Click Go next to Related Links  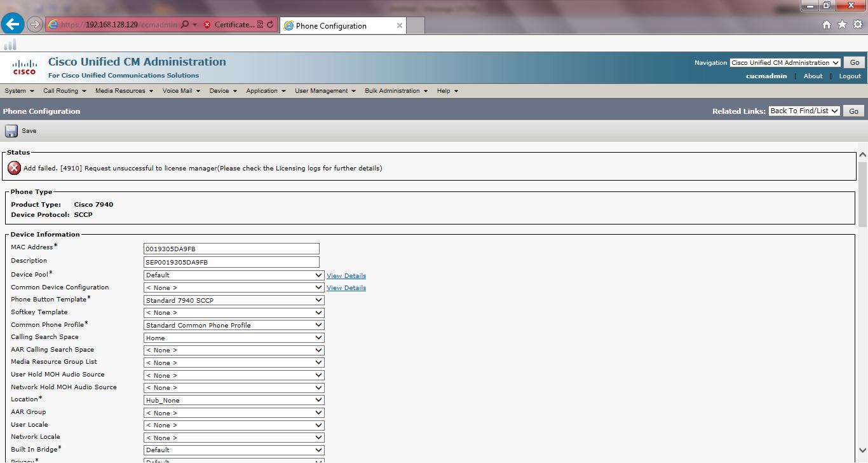pos(854,111)
